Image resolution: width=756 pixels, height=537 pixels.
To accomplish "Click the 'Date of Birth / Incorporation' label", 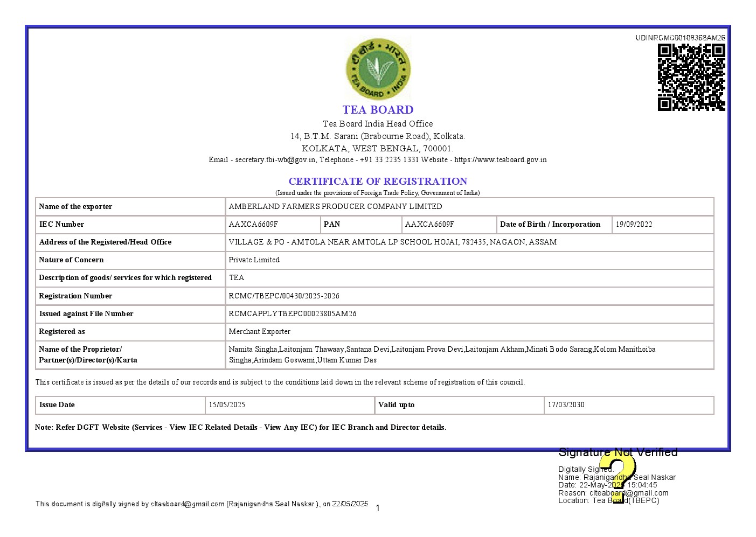I will 550,224.
